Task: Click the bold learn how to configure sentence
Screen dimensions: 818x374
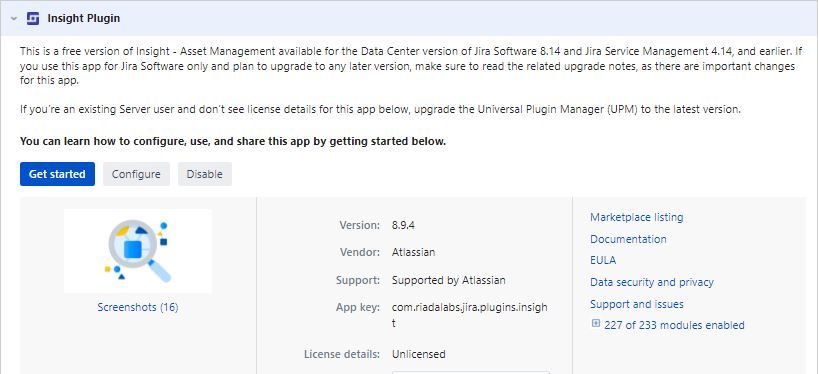Action: (233, 141)
